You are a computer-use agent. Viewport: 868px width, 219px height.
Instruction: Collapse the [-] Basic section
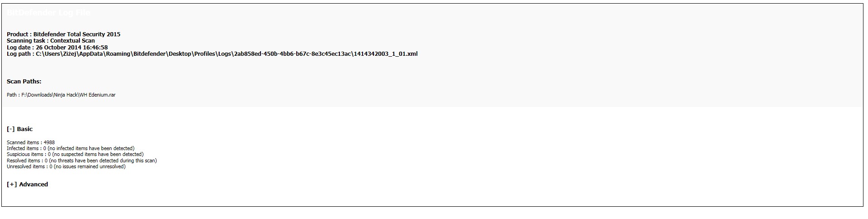(20, 129)
